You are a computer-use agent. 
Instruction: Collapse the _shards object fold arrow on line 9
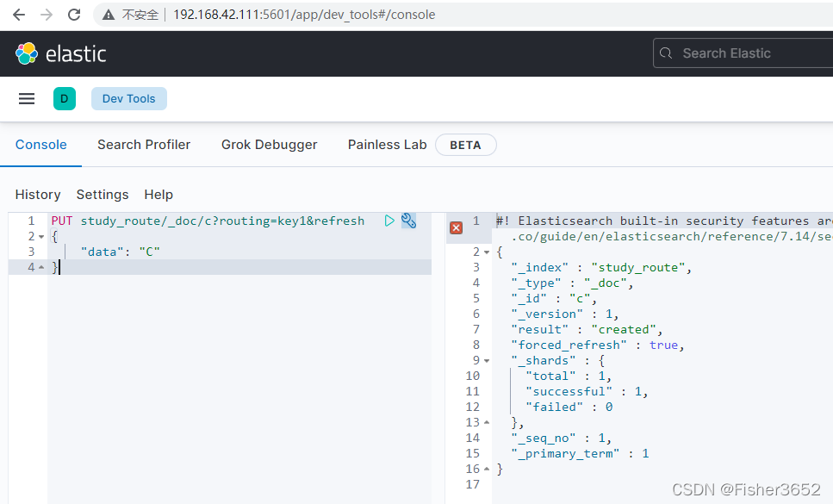point(487,361)
